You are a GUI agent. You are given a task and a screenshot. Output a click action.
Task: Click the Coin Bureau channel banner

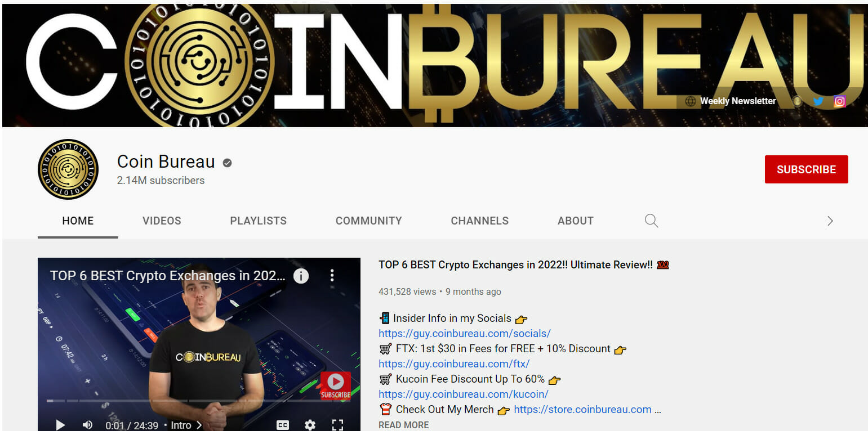435,65
